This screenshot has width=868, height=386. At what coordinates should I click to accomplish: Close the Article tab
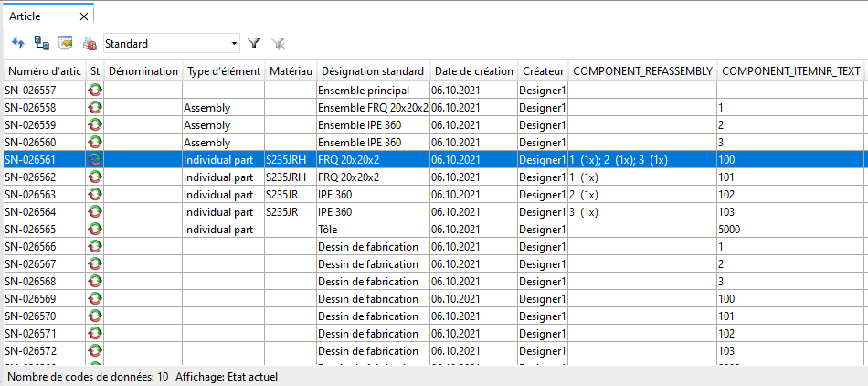coord(84,16)
